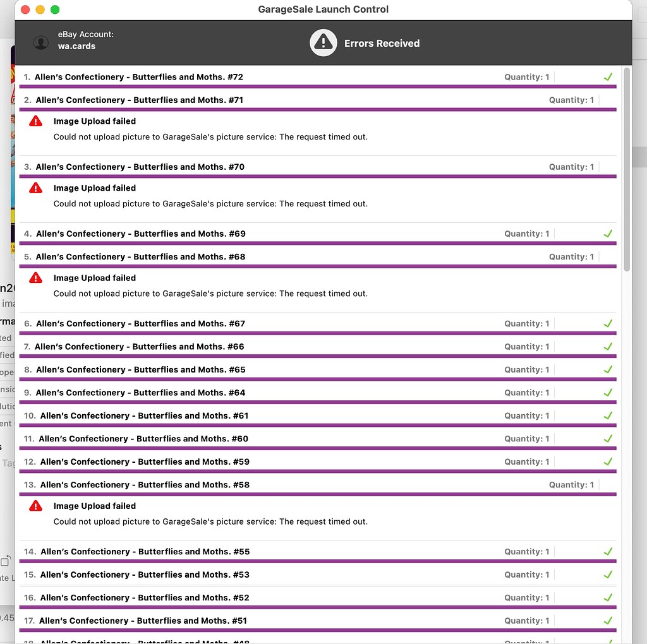Click the Errors Received alert icon
The image size is (647, 644).
pos(323,43)
